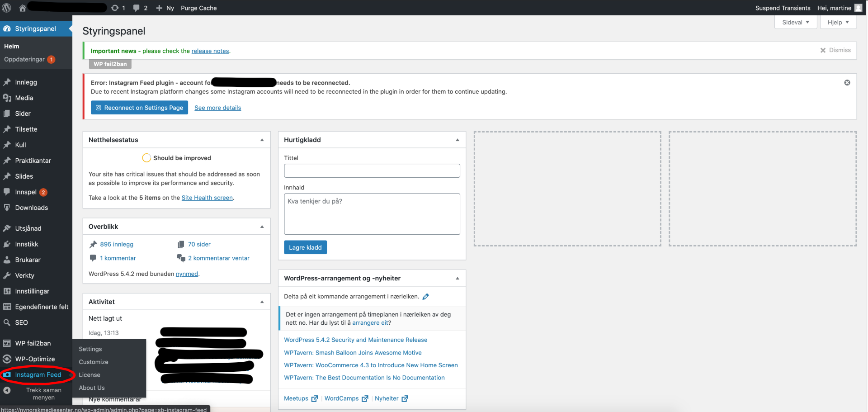Open the Hjelp help dropdown
Screen dimensions: 868x412
838,22
